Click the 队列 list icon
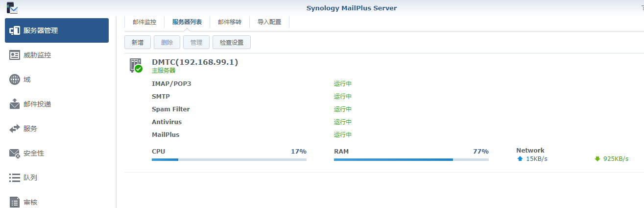Image resolution: width=644 pixels, height=208 pixels. tap(15, 178)
